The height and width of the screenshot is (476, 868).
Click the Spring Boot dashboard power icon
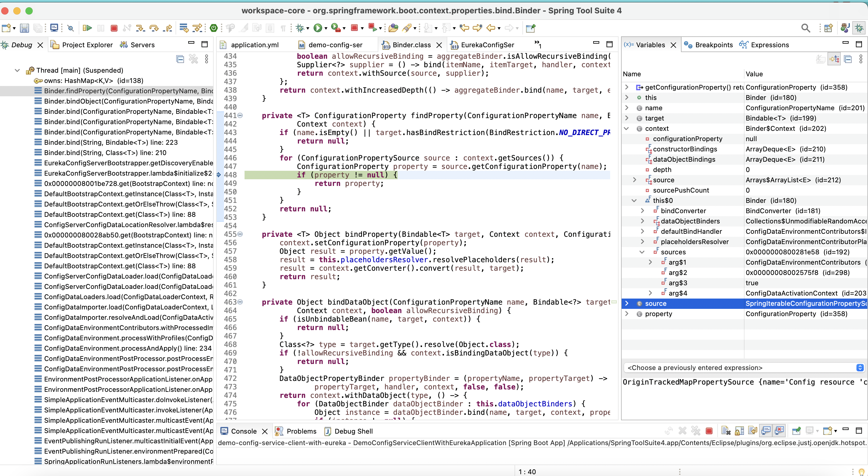(213, 28)
